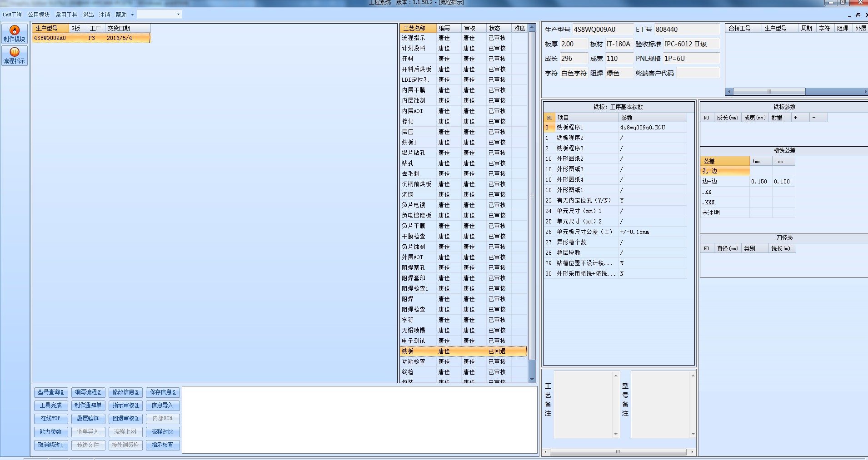Select the LDI定位孔 process row
The height and width of the screenshot is (460, 868).
click(464, 80)
